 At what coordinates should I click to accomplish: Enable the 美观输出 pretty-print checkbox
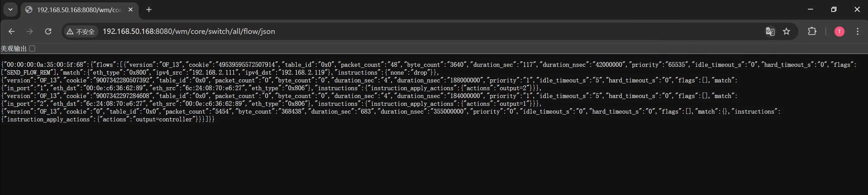[32, 48]
